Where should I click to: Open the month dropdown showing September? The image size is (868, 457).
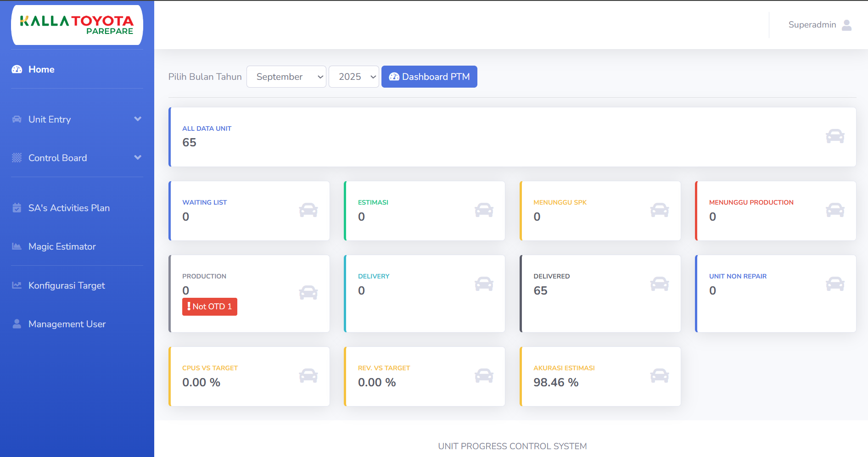point(286,77)
